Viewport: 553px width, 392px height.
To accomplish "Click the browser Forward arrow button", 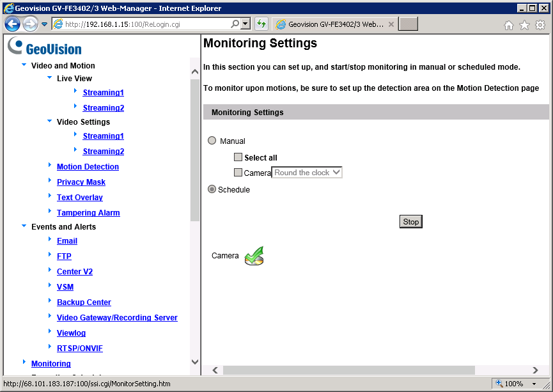I will [x=30, y=24].
